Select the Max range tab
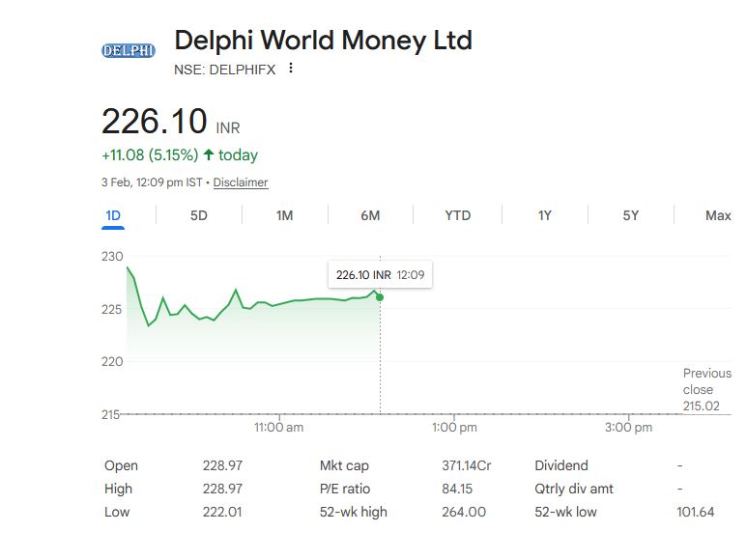747x560 pixels. coord(718,215)
